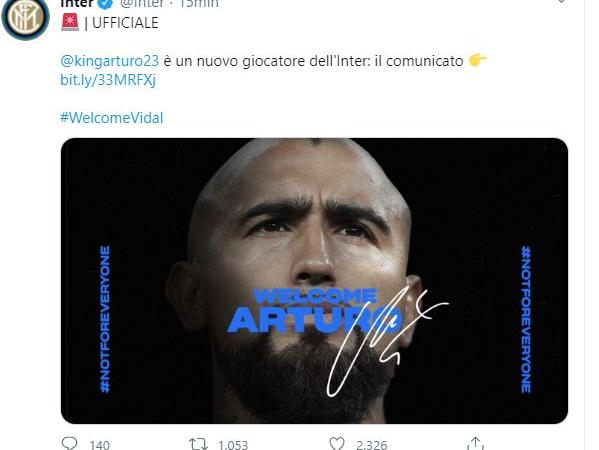The width and height of the screenshot is (599, 450).
Task: Like the tweet with the heart icon
Action: [337, 444]
